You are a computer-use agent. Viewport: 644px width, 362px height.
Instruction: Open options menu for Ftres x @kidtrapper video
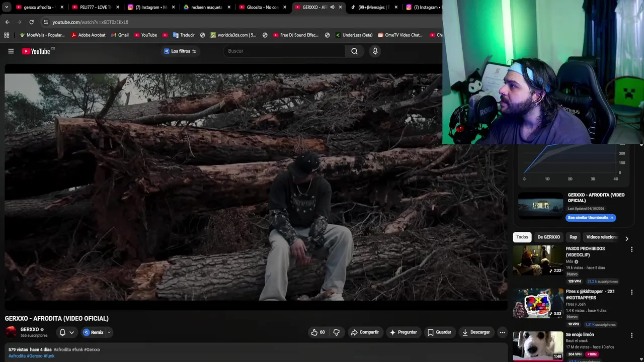pos(632,292)
